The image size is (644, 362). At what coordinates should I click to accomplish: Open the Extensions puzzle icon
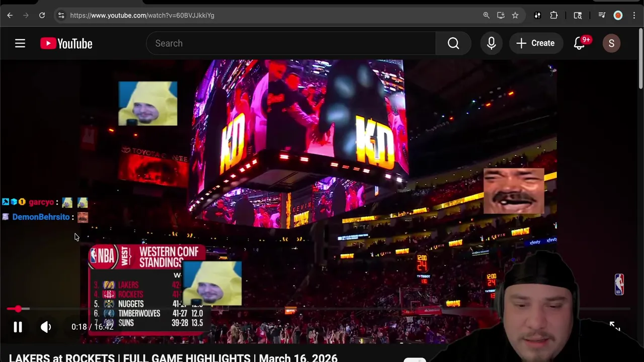(x=554, y=16)
